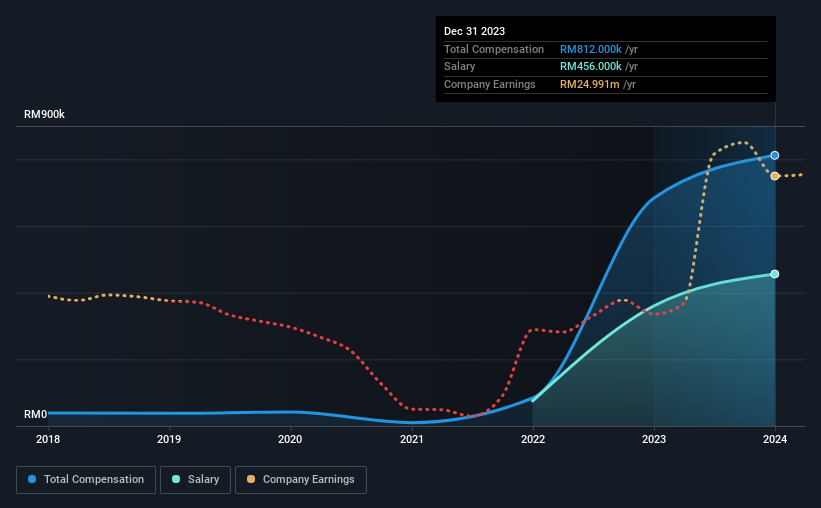Click the RM456.000k salary value
This screenshot has height=508, width=821.
(591, 67)
